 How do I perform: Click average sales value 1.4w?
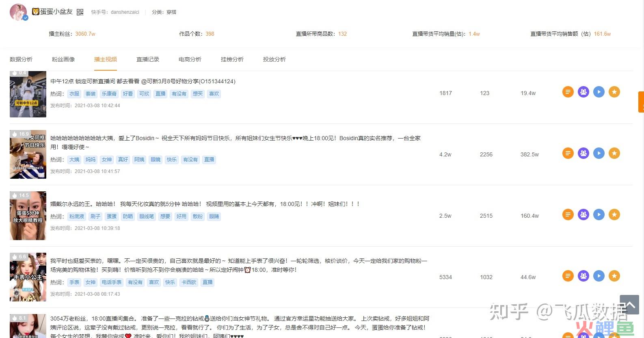pyautogui.click(x=474, y=34)
